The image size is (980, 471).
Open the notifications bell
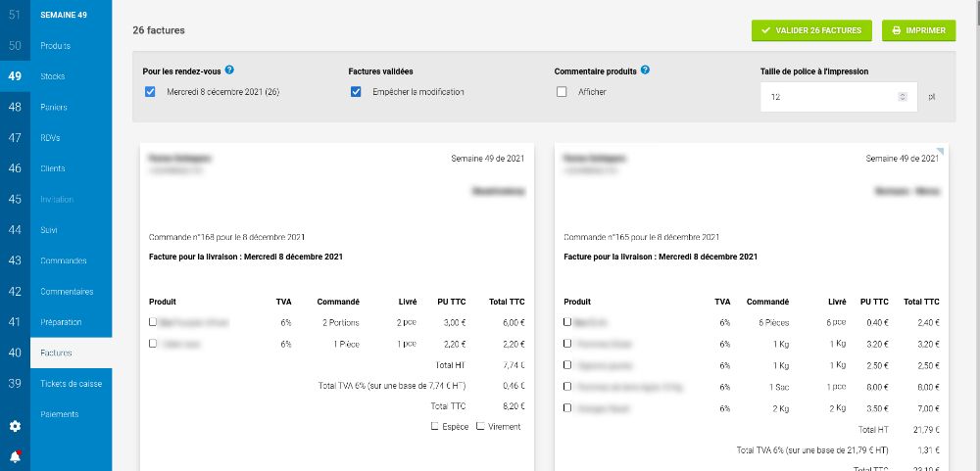tap(15, 456)
